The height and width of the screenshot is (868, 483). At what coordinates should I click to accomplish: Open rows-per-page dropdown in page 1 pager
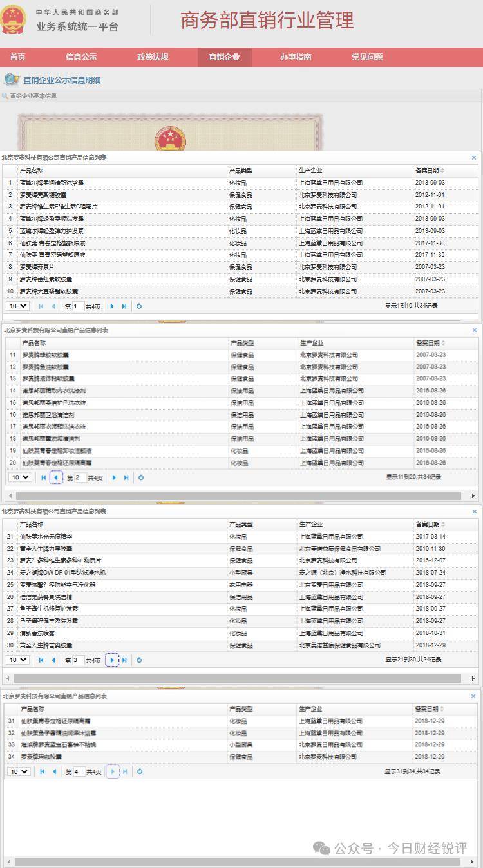click(x=17, y=306)
